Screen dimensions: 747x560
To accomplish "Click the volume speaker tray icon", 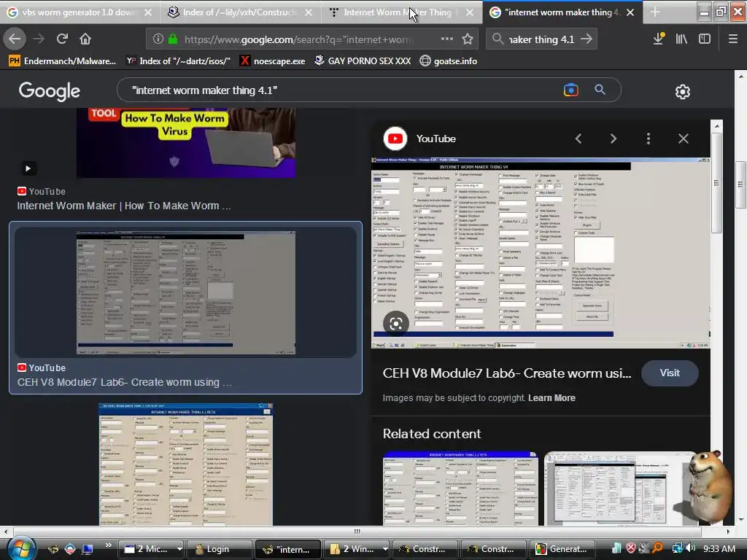I will click(690, 548).
